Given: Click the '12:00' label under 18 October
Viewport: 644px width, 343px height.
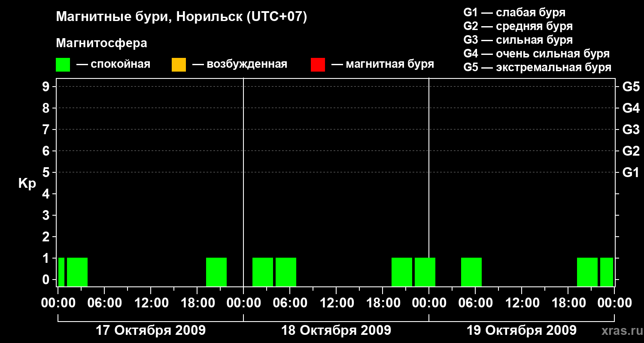Looking at the screenshot, I should [x=336, y=303].
